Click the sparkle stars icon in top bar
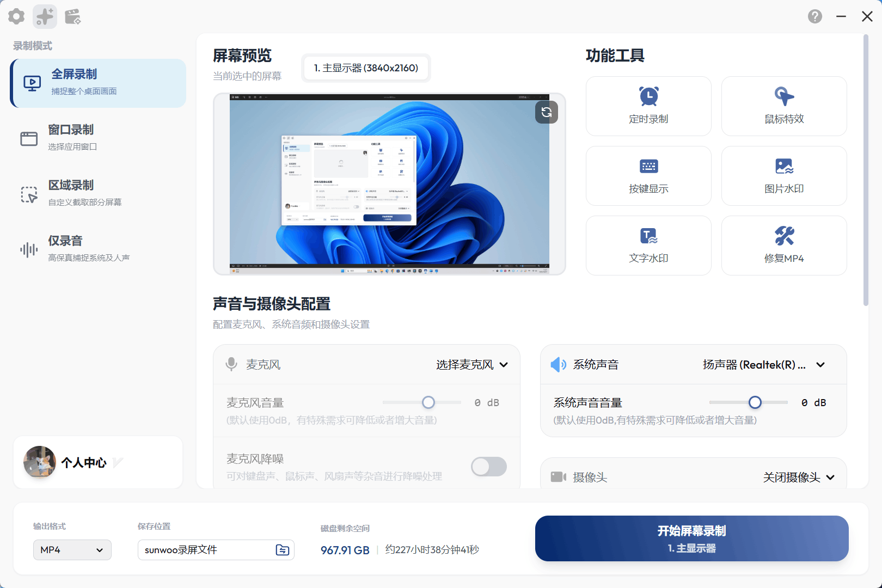 coord(45,17)
